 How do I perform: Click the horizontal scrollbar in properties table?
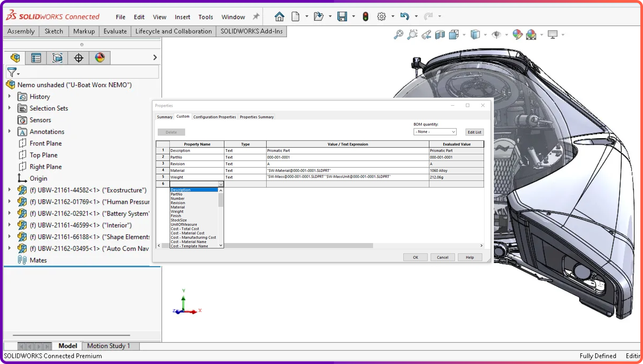(x=267, y=245)
